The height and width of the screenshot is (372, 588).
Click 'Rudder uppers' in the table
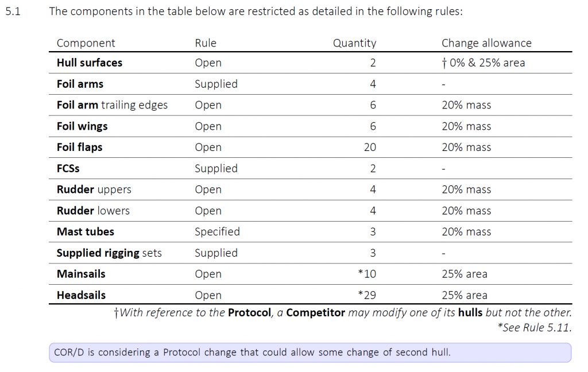coord(94,190)
